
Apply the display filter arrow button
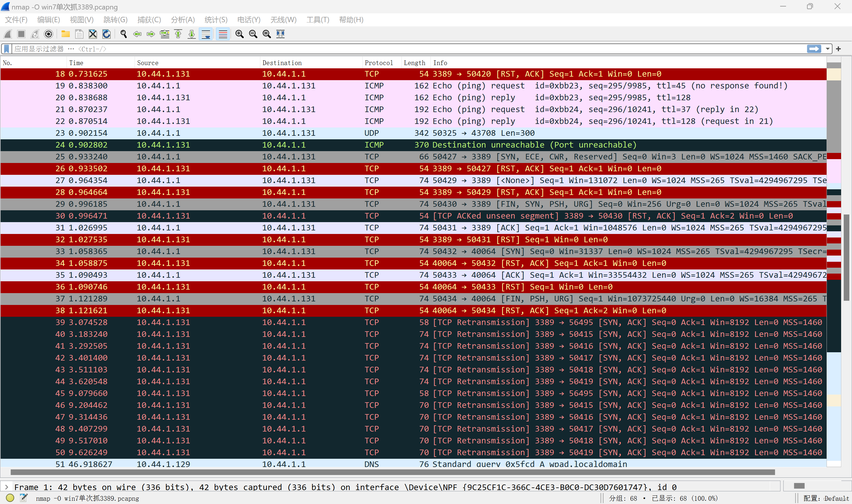814,49
